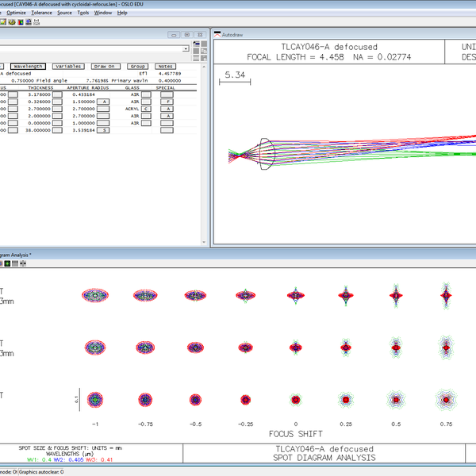Click the colored grid icon in main toolbar
Screen dimensions: 476x476
tap(21, 22)
